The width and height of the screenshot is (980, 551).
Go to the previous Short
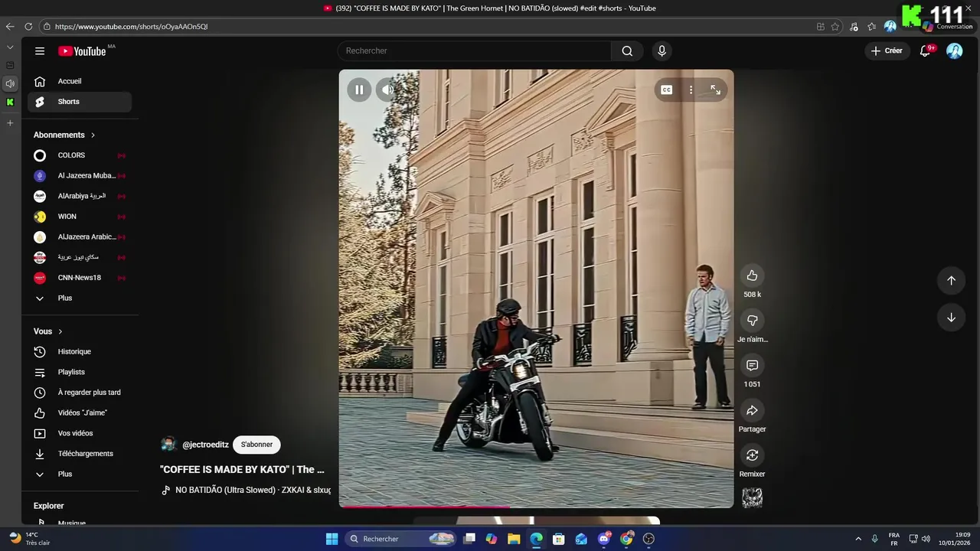[951, 280]
